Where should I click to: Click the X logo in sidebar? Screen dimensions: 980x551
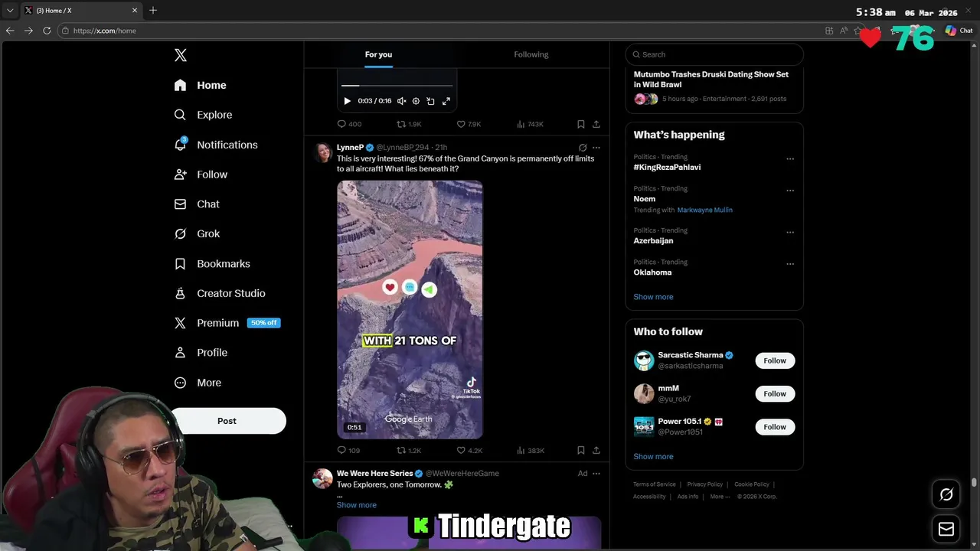(181, 55)
